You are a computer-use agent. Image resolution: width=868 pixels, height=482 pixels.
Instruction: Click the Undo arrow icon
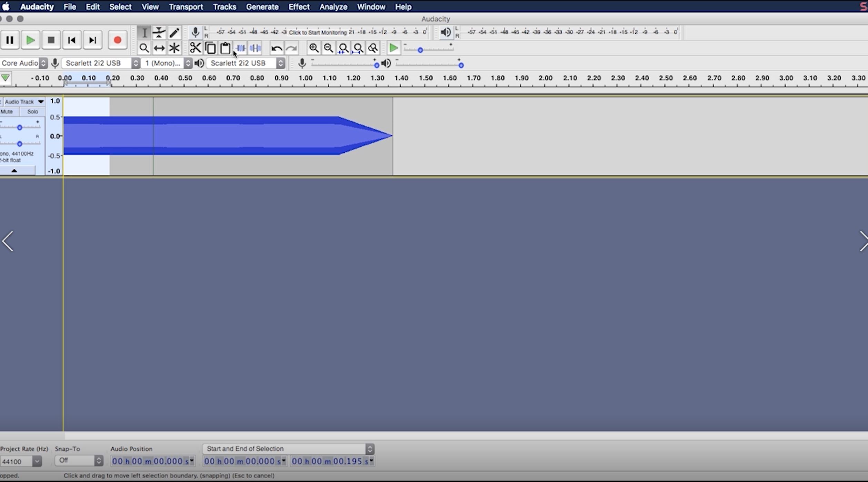276,48
